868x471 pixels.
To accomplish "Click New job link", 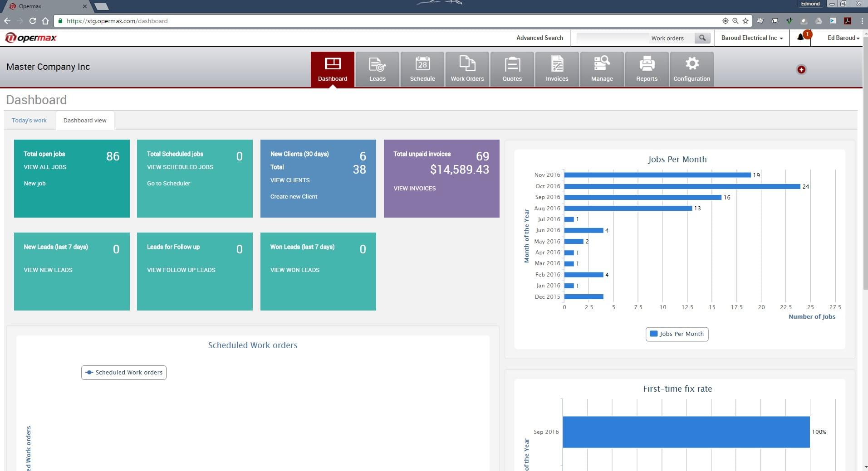I will tap(34, 184).
